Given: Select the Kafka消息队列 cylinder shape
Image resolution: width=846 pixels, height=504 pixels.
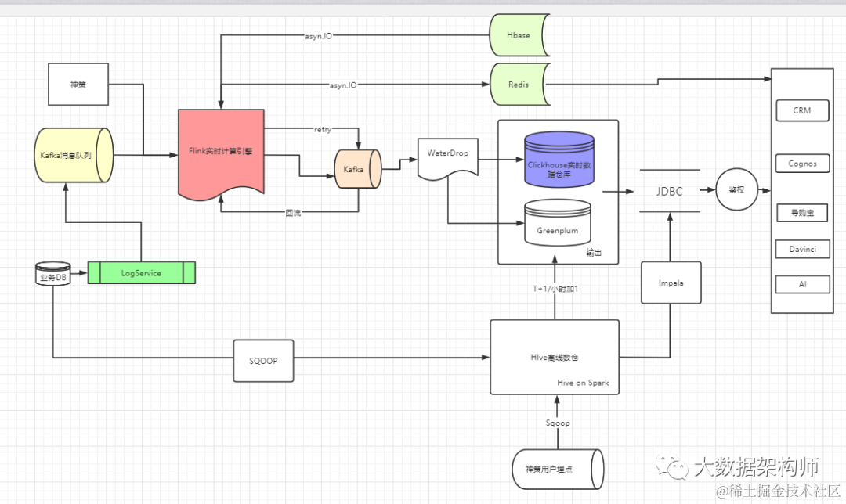Looking at the screenshot, I should click(74, 155).
